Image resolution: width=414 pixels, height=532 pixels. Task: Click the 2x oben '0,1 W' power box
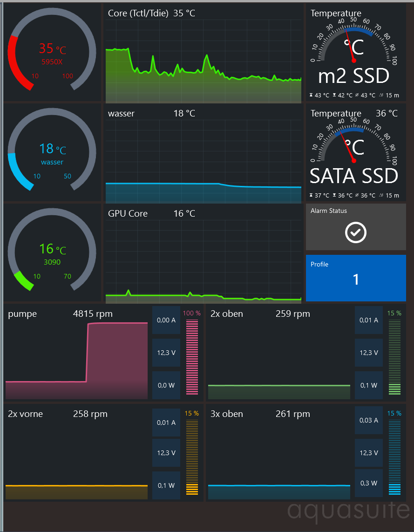[369, 385]
